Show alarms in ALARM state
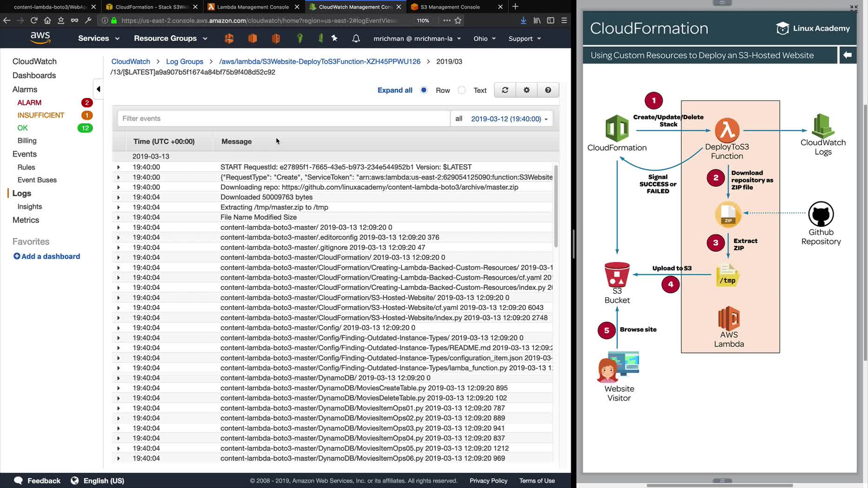 29,103
